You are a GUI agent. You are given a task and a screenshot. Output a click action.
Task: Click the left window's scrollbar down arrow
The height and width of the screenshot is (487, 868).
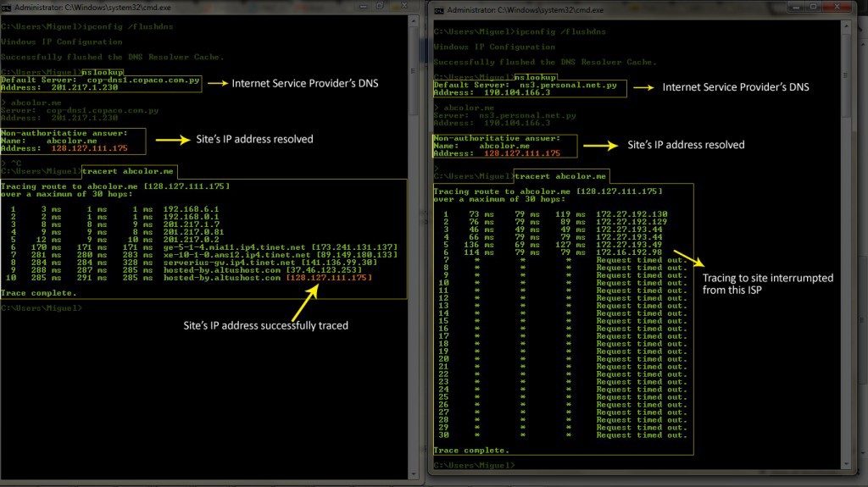[x=413, y=475]
